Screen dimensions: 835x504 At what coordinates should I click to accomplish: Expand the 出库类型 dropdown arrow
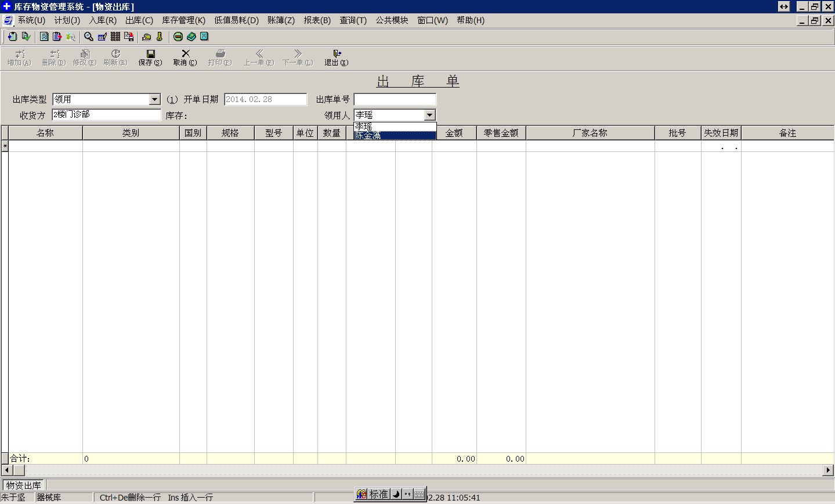pyautogui.click(x=154, y=99)
